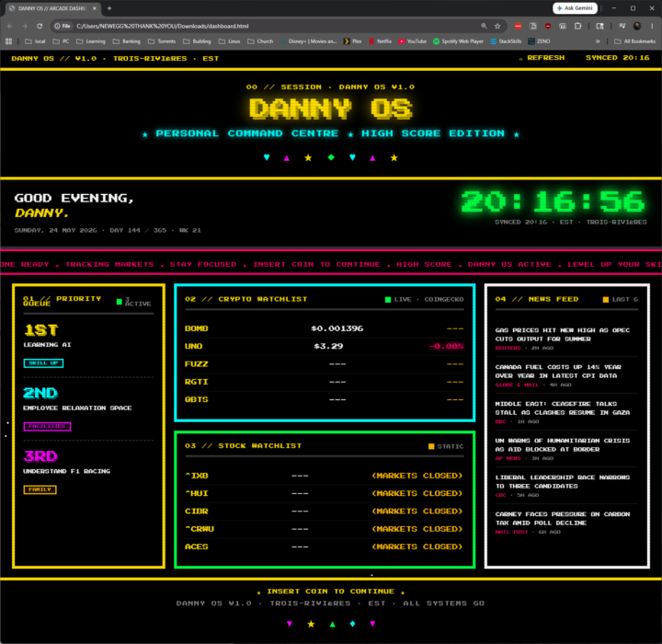Click the REFRESH button in dashboard header
662x644 pixels.
tap(542, 58)
